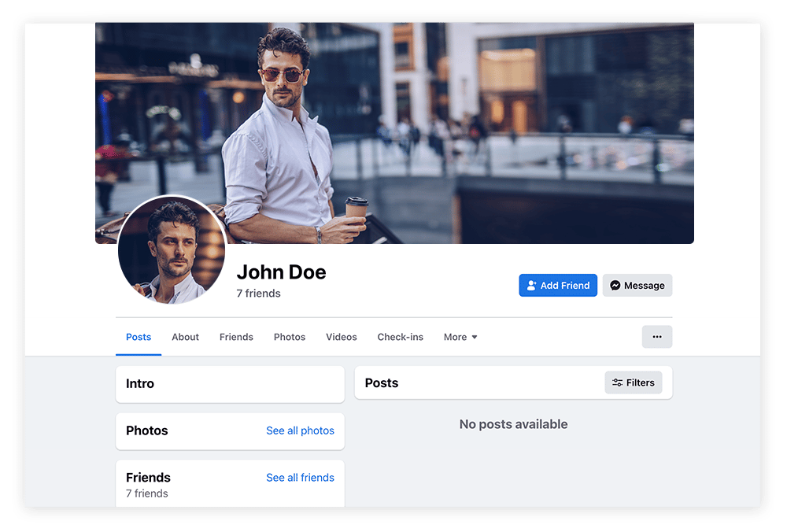The width and height of the screenshot is (787, 532).
Task: Click the Friends card heading
Action: pyautogui.click(x=148, y=477)
